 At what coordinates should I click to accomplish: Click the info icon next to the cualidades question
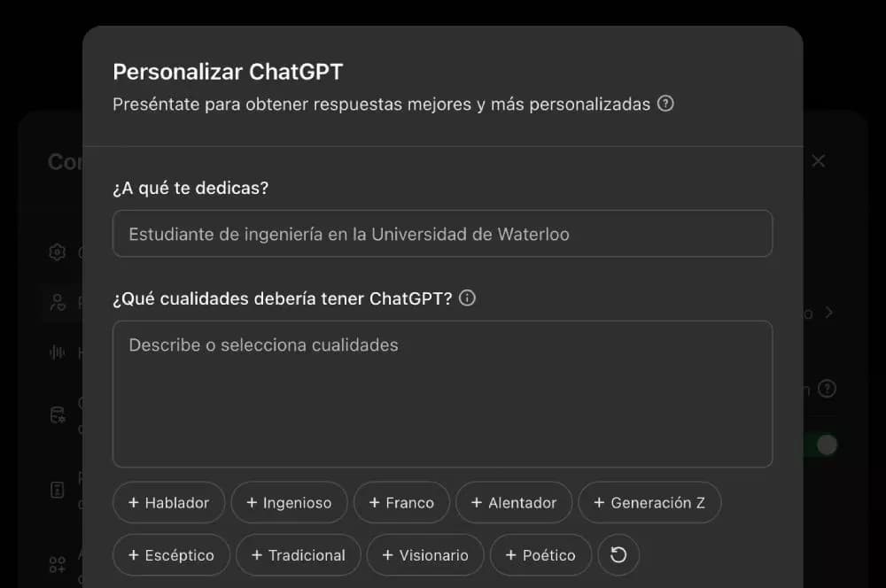point(468,298)
